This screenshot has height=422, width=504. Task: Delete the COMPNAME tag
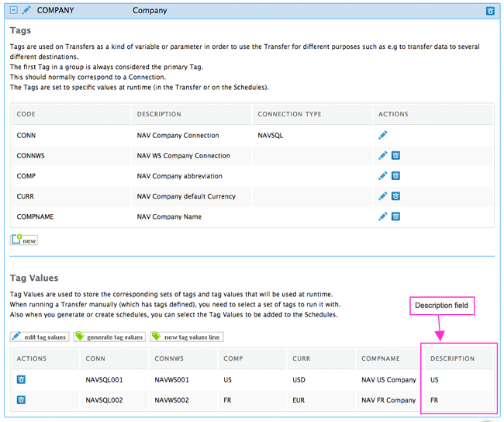pyautogui.click(x=395, y=216)
